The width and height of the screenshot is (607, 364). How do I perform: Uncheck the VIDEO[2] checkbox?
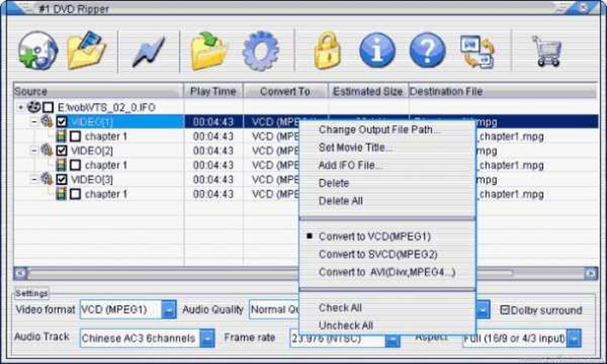(x=61, y=150)
